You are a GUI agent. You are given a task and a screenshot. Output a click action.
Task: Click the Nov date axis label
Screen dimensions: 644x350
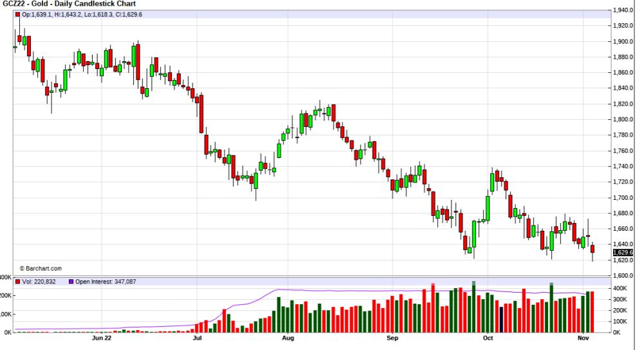click(583, 338)
